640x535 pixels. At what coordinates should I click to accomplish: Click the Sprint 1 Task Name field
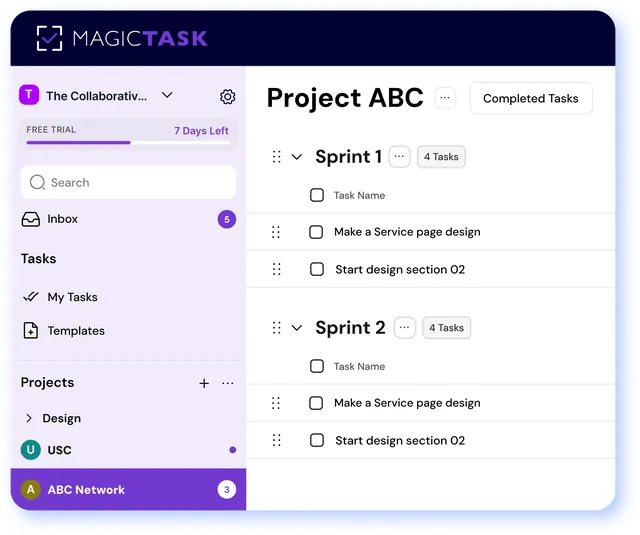359,195
